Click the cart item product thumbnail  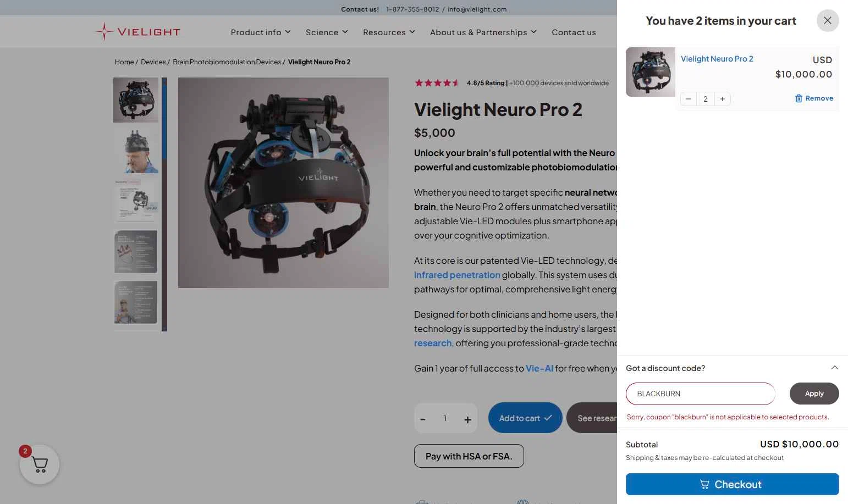pos(651,72)
